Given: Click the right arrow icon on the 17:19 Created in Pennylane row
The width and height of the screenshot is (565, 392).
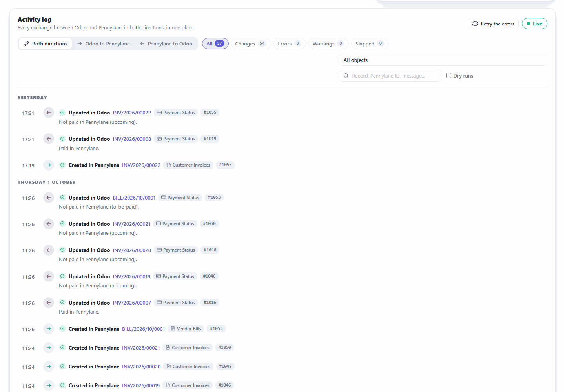Looking at the screenshot, I should click(49, 165).
